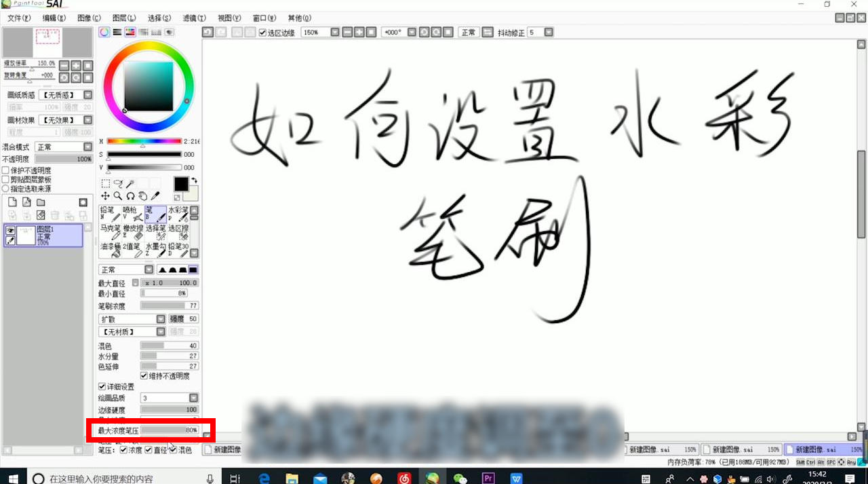Uncheck the selection edge display option

click(263, 32)
